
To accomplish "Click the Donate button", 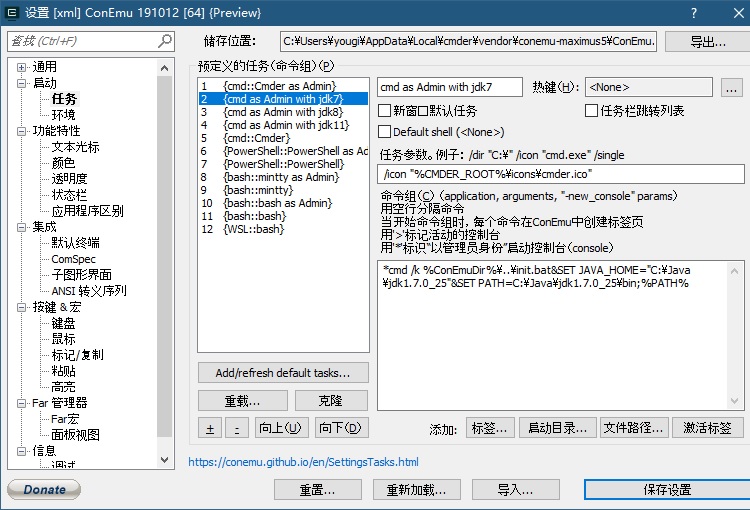I will click(44, 490).
